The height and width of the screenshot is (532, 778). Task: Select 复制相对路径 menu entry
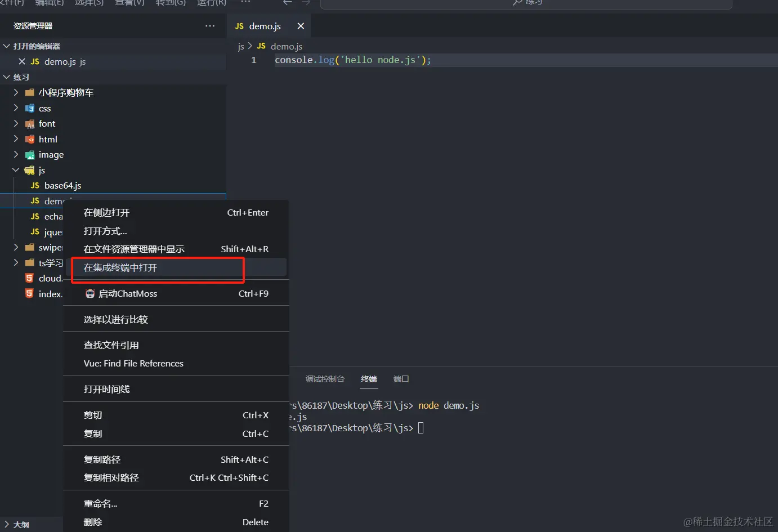[176, 477]
